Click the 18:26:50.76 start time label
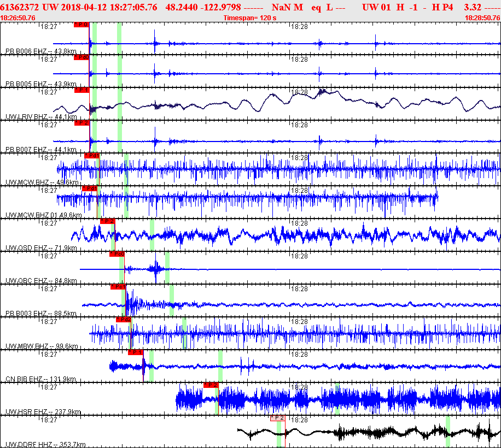This screenshot has height=448, width=501. point(18,18)
